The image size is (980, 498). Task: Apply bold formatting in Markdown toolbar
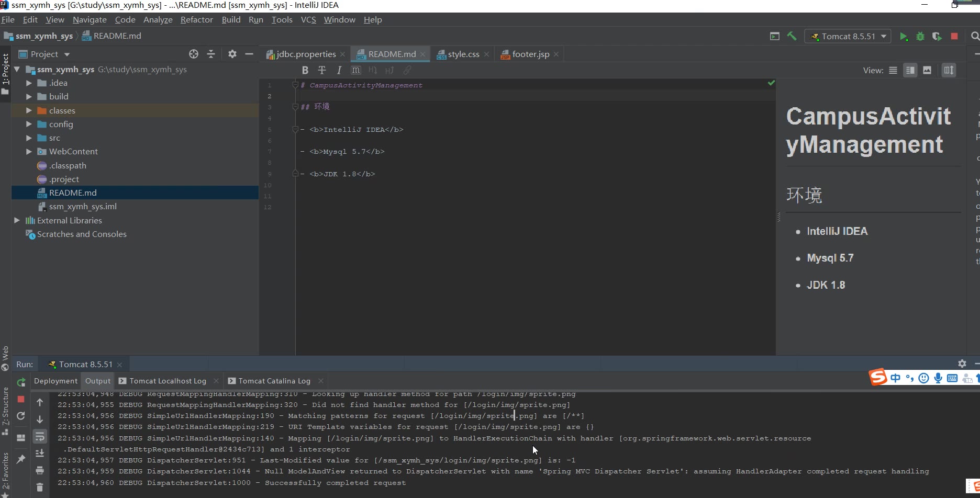click(x=305, y=70)
